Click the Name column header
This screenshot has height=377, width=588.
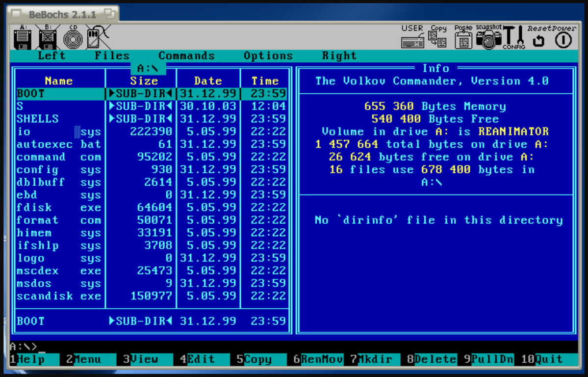click(x=59, y=81)
